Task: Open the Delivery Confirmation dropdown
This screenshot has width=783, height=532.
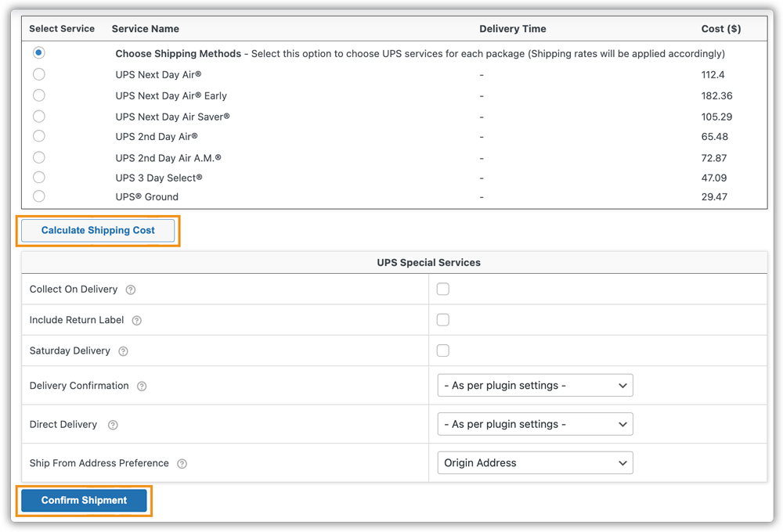Action: [536, 385]
